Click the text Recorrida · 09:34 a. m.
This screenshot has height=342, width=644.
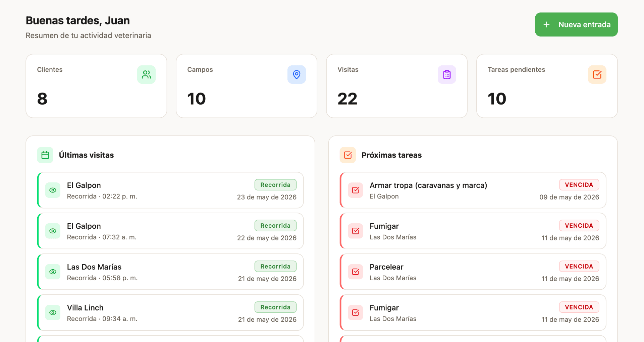click(x=102, y=319)
